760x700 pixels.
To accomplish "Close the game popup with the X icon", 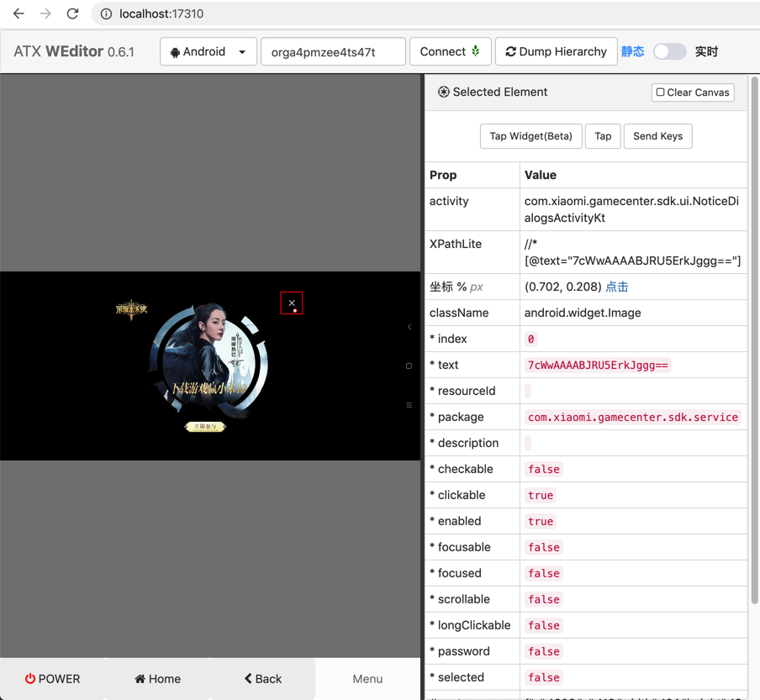I will [292, 303].
